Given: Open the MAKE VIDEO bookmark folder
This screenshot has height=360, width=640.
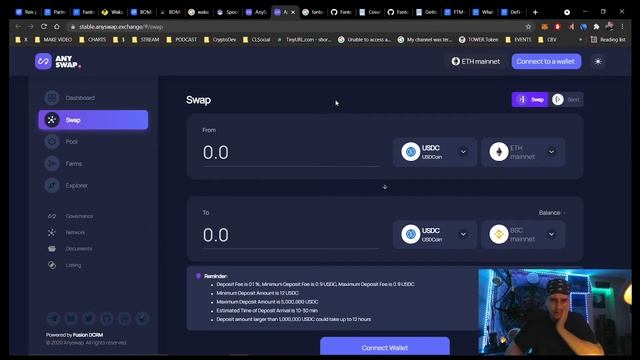Looking at the screenshot, I should point(53,40).
